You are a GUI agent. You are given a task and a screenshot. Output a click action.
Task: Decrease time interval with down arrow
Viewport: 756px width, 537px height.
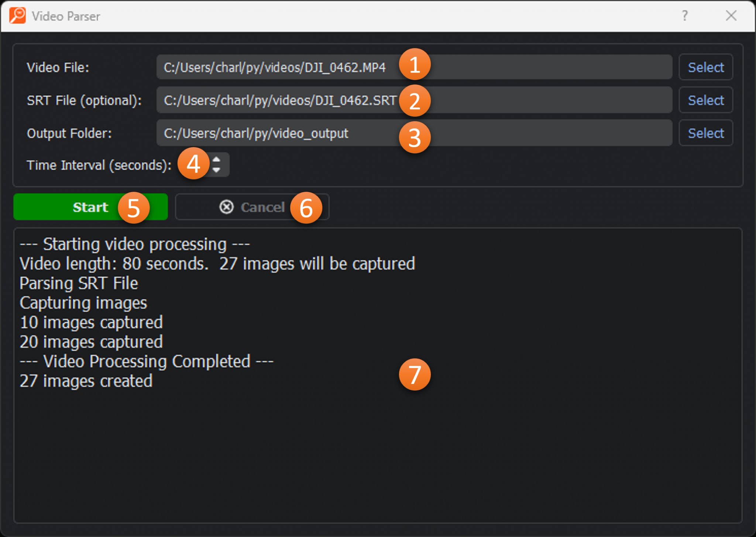click(x=217, y=170)
